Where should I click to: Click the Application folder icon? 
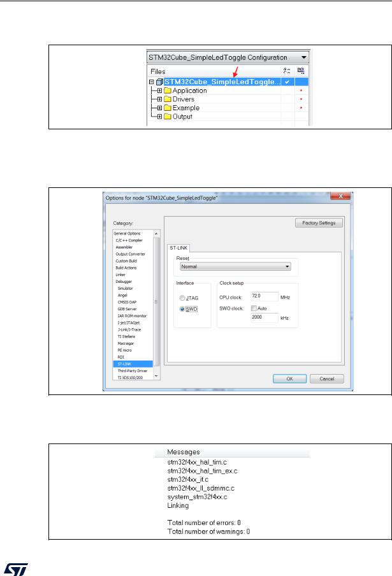(x=168, y=90)
